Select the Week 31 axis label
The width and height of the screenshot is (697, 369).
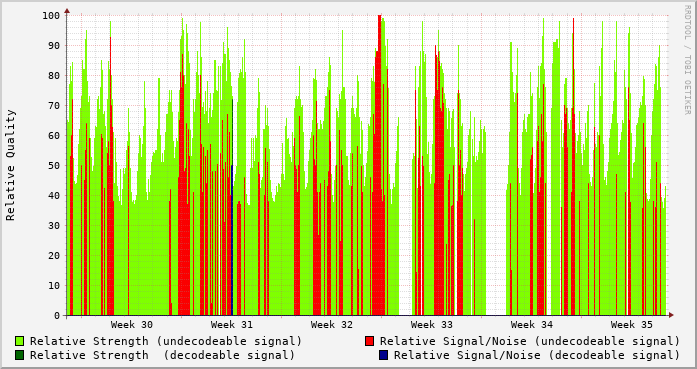click(232, 325)
